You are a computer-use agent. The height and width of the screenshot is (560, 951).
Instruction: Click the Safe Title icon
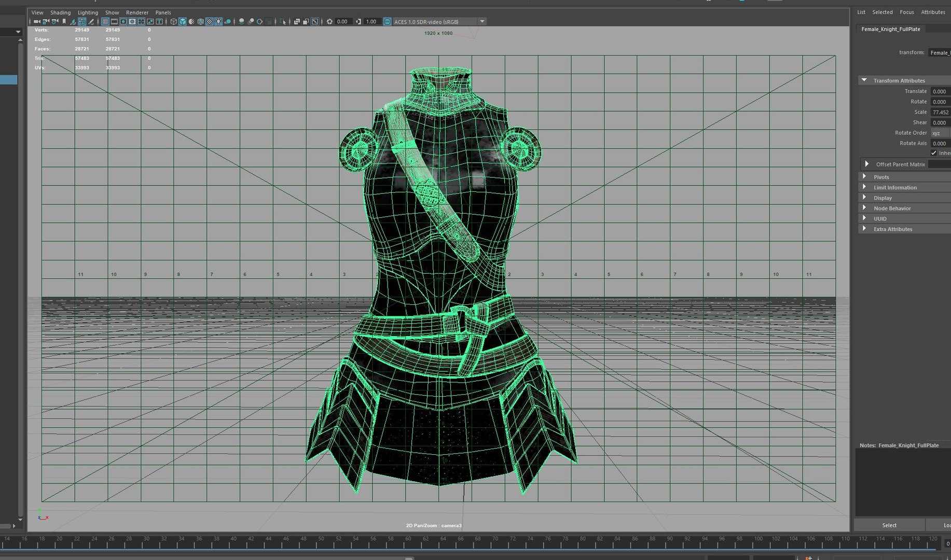pos(159,21)
